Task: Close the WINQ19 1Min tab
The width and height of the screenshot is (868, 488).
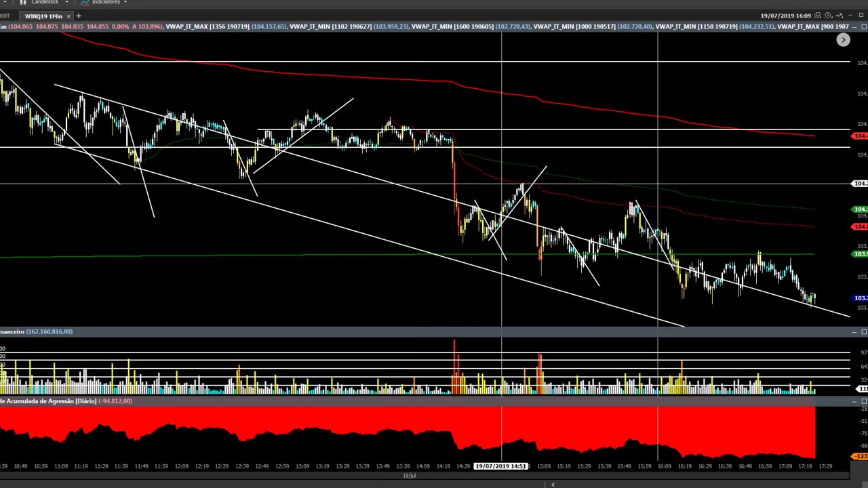Action: [68, 16]
